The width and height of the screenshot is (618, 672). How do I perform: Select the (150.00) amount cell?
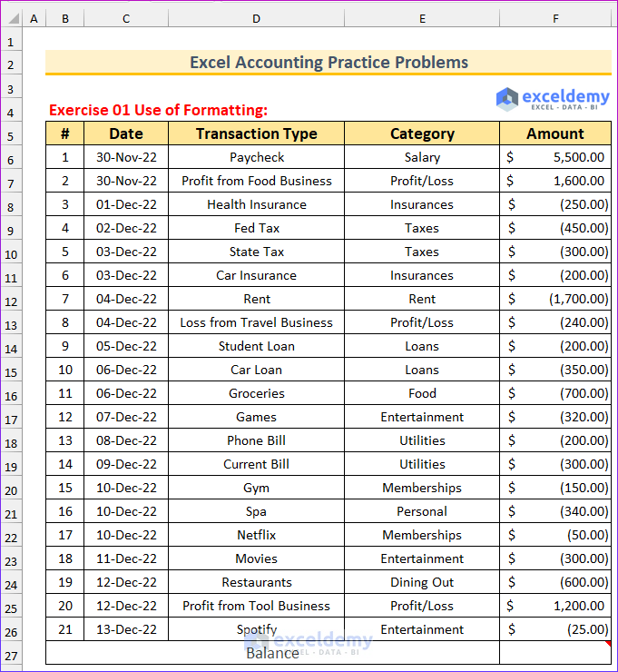coord(555,488)
